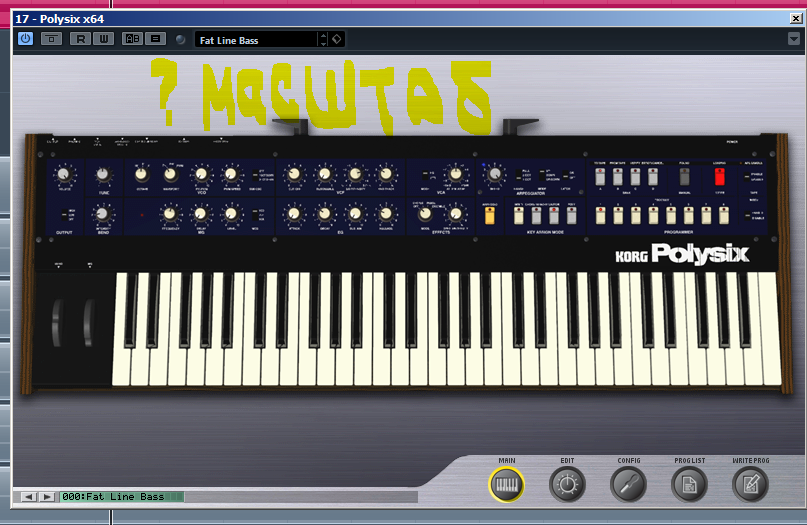
Task: Open plugin window options dropdown arrow
Action: tap(794, 39)
